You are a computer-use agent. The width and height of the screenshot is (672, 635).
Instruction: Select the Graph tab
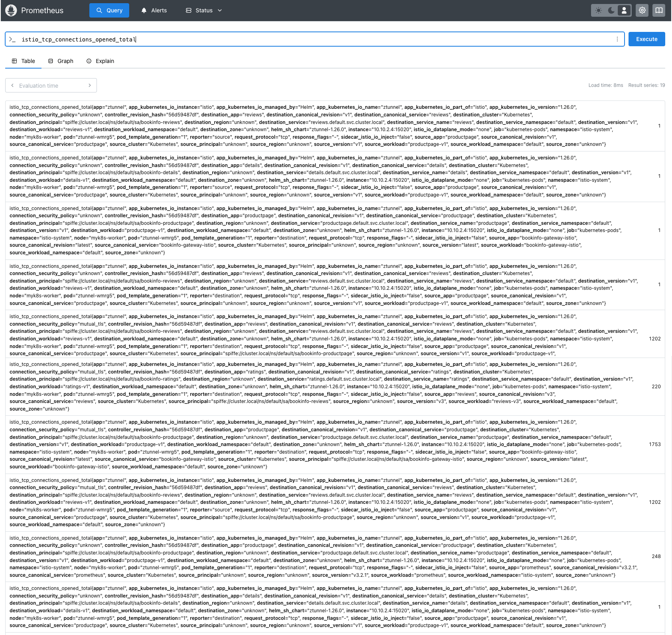coord(61,61)
